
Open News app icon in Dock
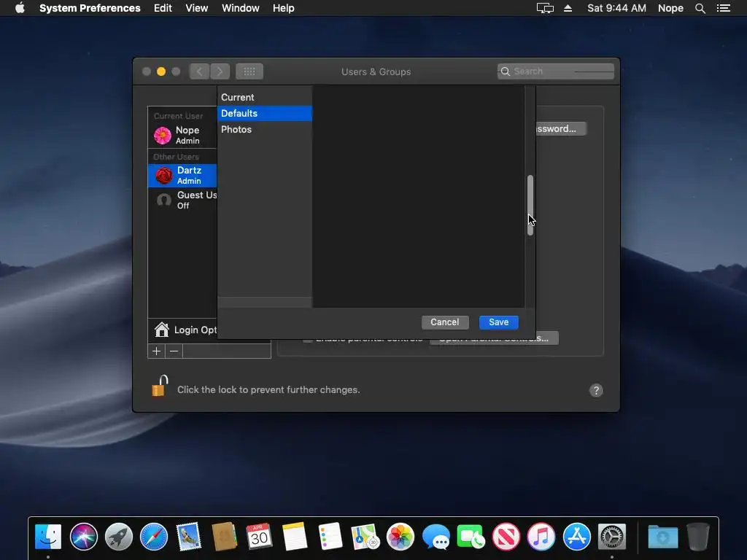tap(506, 537)
